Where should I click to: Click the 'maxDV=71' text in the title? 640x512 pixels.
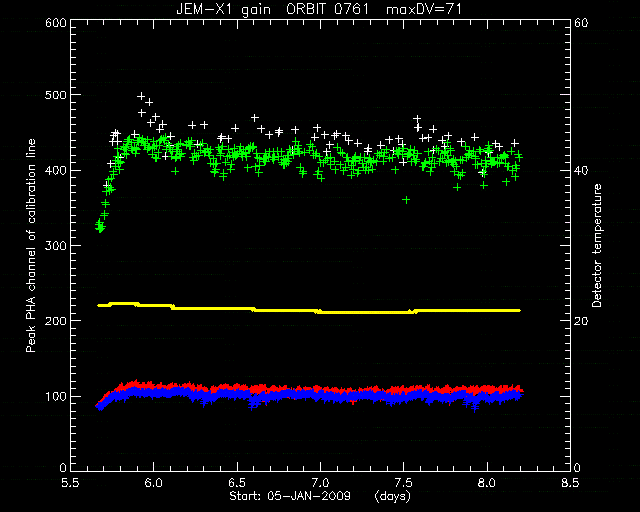pyautogui.click(x=424, y=9)
